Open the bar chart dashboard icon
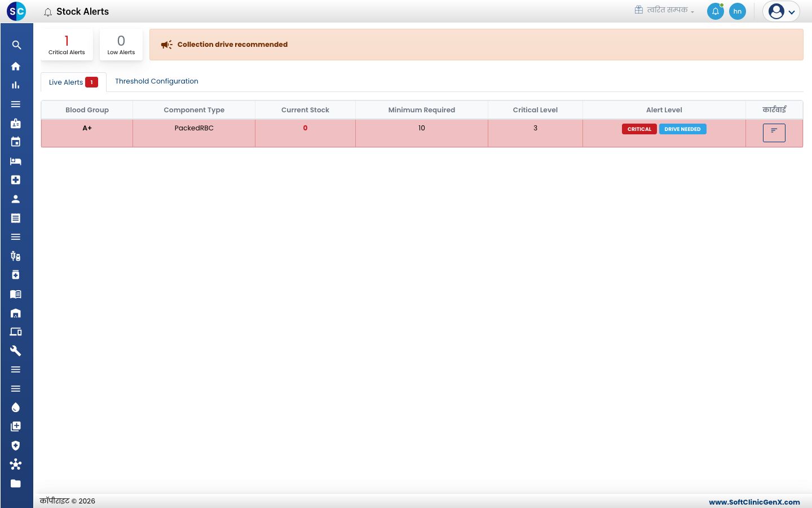Image resolution: width=812 pixels, height=508 pixels. click(16, 85)
